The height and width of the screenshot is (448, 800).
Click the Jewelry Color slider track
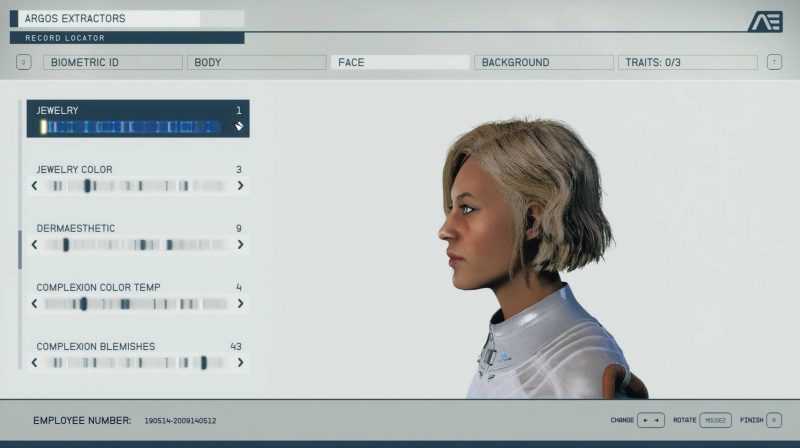coord(136,186)
